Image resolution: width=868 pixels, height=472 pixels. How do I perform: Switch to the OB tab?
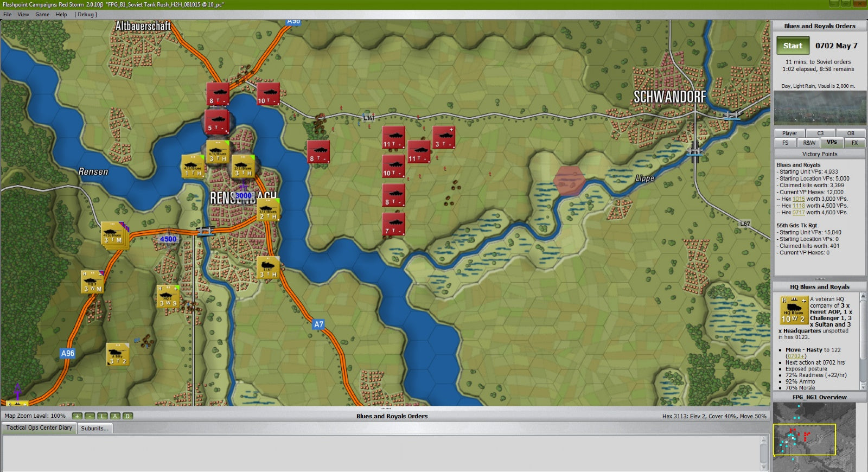click(x=850, y=133)
